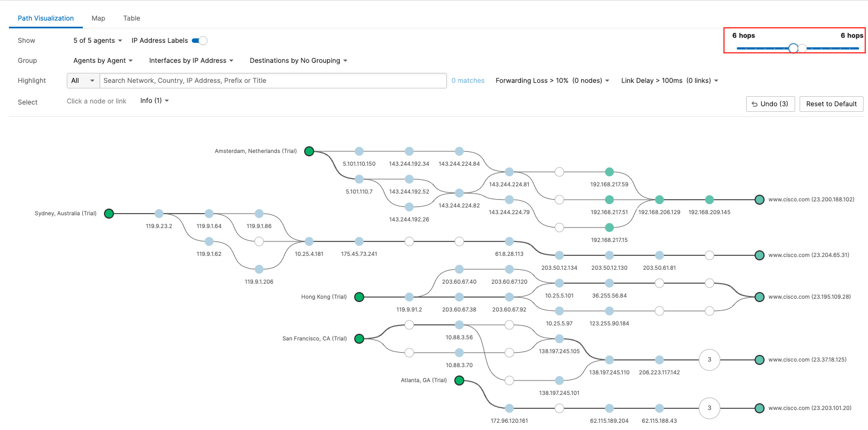
Task: Select the San Francisco agent node
Action: point(359,339)
